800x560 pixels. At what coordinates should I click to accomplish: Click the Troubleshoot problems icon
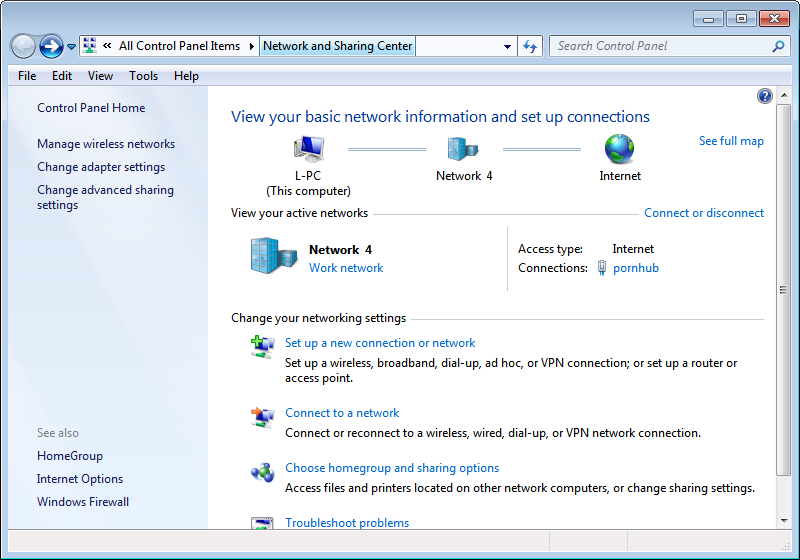262,523
